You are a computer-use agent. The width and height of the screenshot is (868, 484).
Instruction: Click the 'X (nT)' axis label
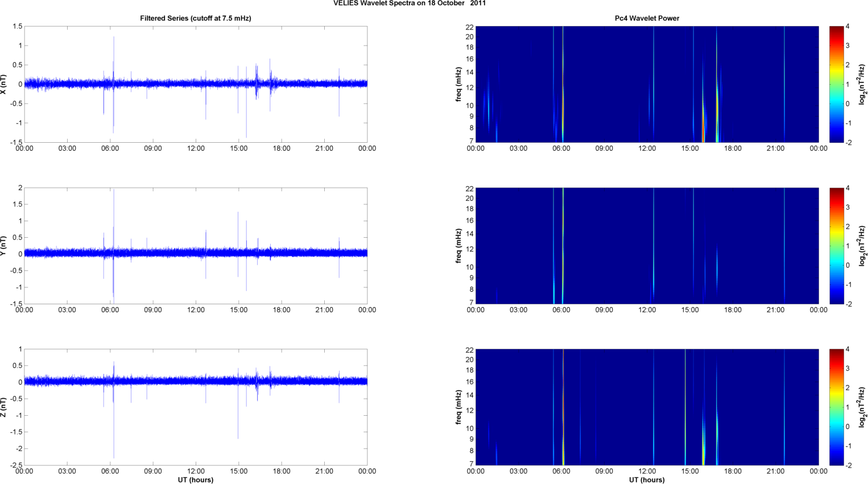tap(3, 84)
